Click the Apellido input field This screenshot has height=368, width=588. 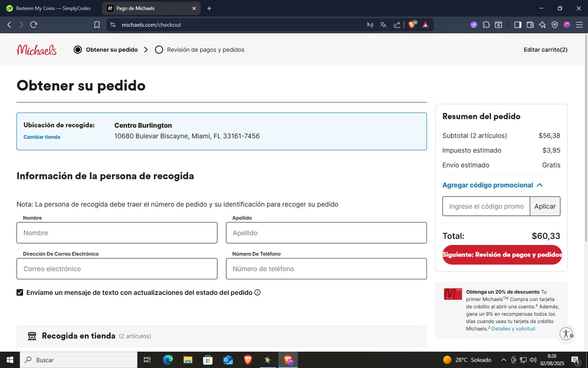tap(326, 233)
